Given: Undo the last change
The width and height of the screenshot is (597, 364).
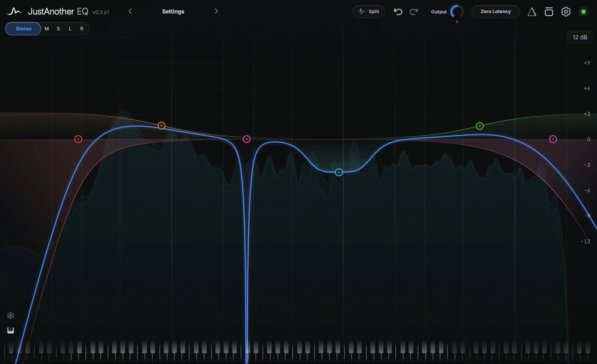Looking at the screenshot, I should tap(398, 12).
